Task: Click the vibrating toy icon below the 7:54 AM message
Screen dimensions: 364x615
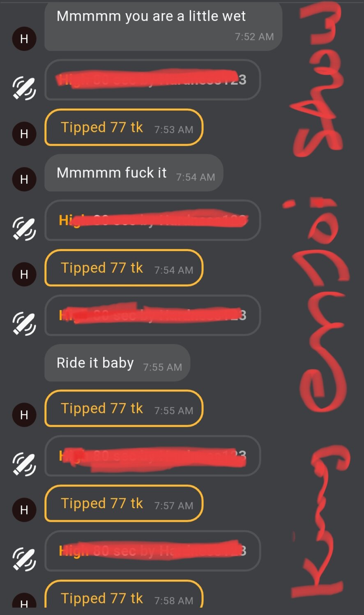Action: (x=24, y=229)
